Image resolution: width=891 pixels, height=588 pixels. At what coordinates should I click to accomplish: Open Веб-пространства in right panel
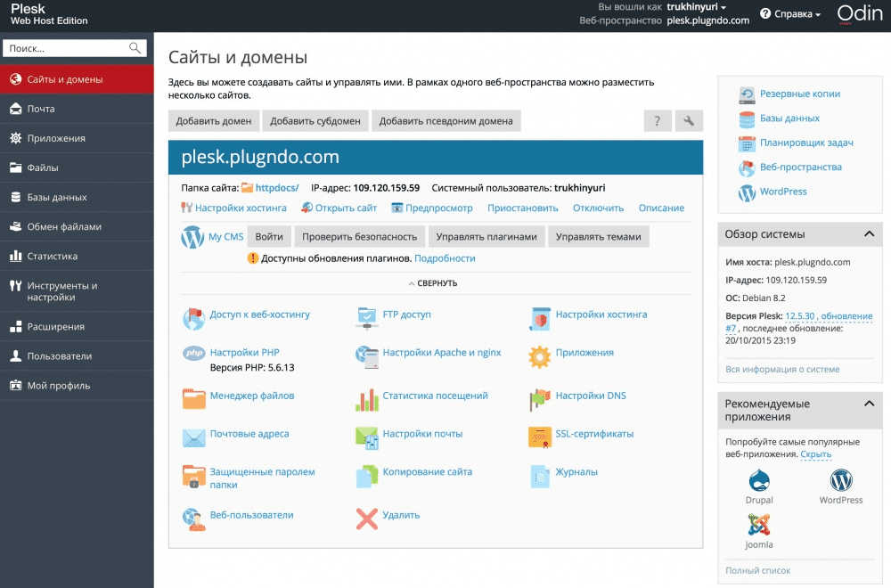[801, 167]
